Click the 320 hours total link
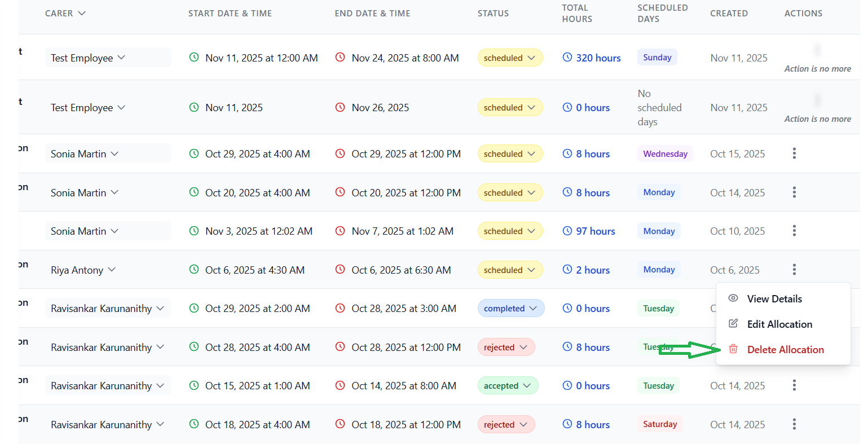The height and width of the screenshot is (444, 868). [x=598, y=58]
